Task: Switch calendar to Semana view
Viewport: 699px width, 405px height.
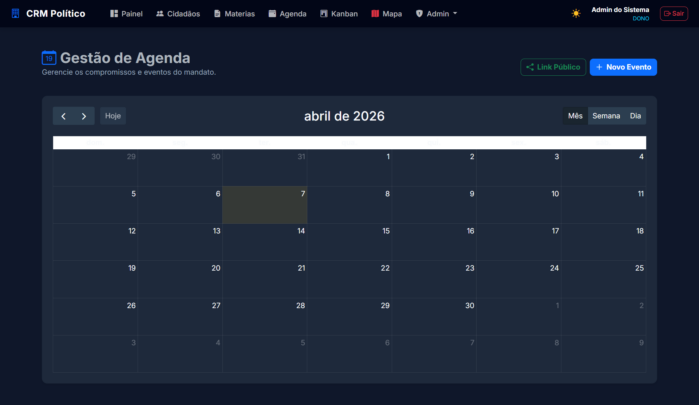Action: [x=606, y=116]
